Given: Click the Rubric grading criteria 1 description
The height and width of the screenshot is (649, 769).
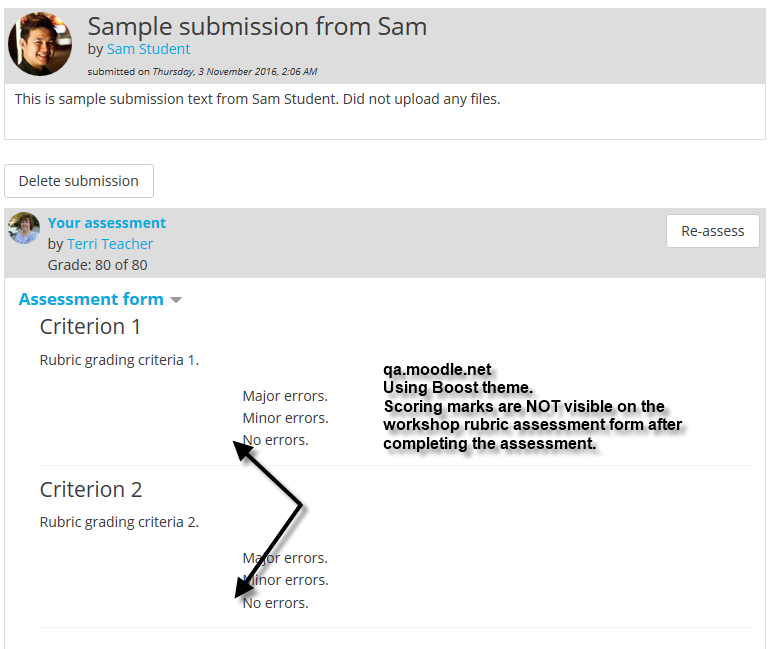Looking at the screenshot, I should tap(120, 360).
